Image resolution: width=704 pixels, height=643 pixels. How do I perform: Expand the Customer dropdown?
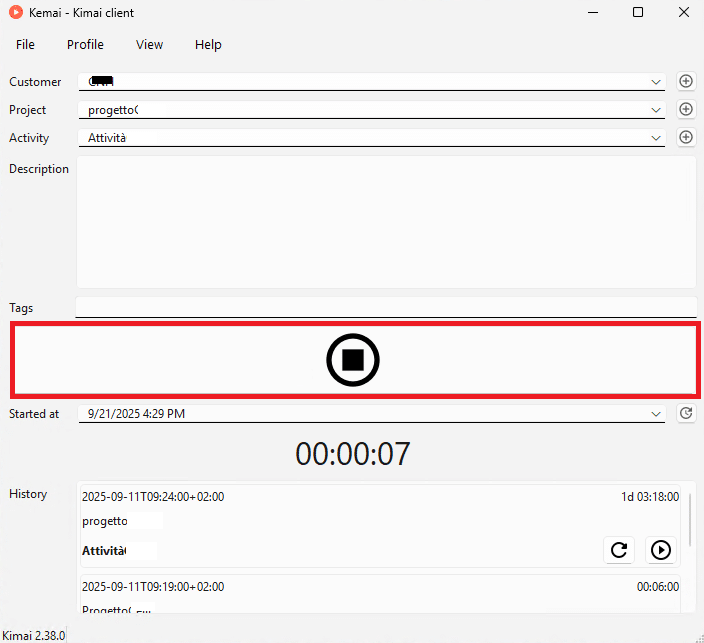click(x=656, y=82)
